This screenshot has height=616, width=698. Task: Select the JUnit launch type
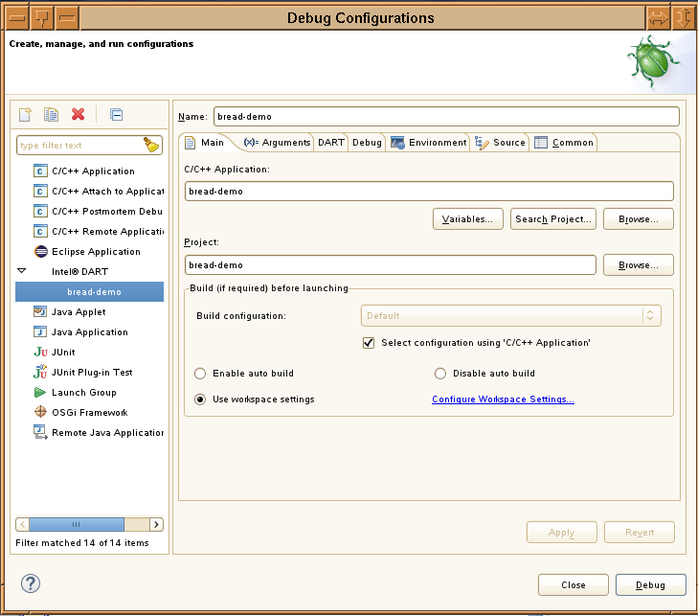click(62, 353)
